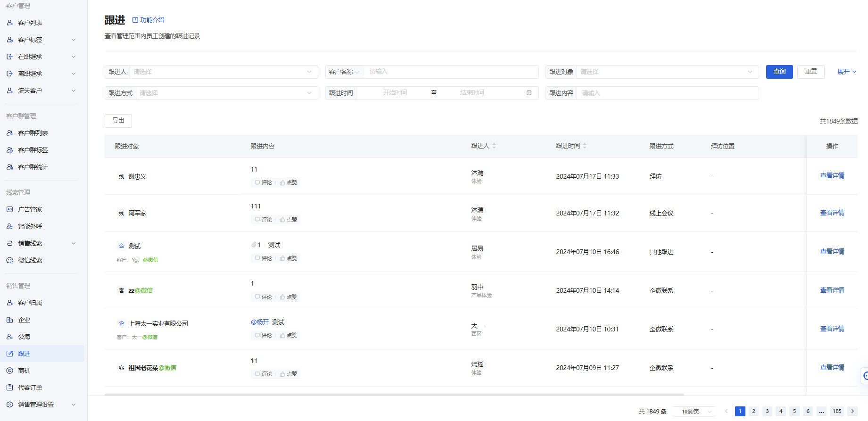Expand the 销售管理设置 submenu
Screen dimensions: 868x421
[x=74, y=404]
